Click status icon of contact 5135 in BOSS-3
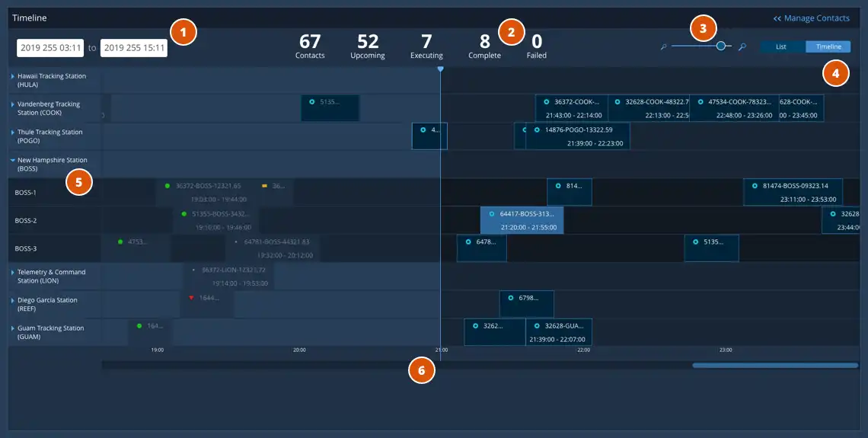The height and width of the screenshot is (438, 868). tap(696, 242)
